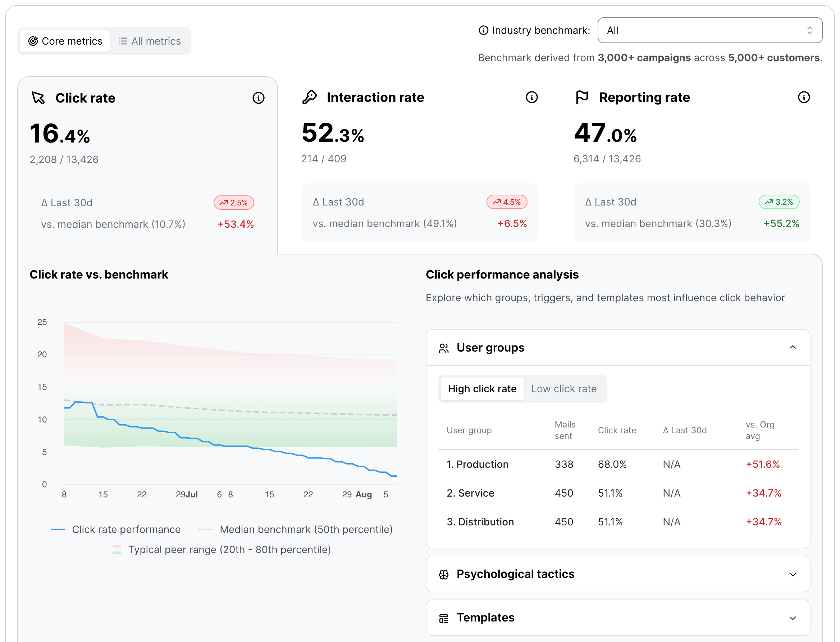Click the '338' mails sent value
Image resolution: width=840 pixels, height=642 pixels.
[x=564, y=464]
